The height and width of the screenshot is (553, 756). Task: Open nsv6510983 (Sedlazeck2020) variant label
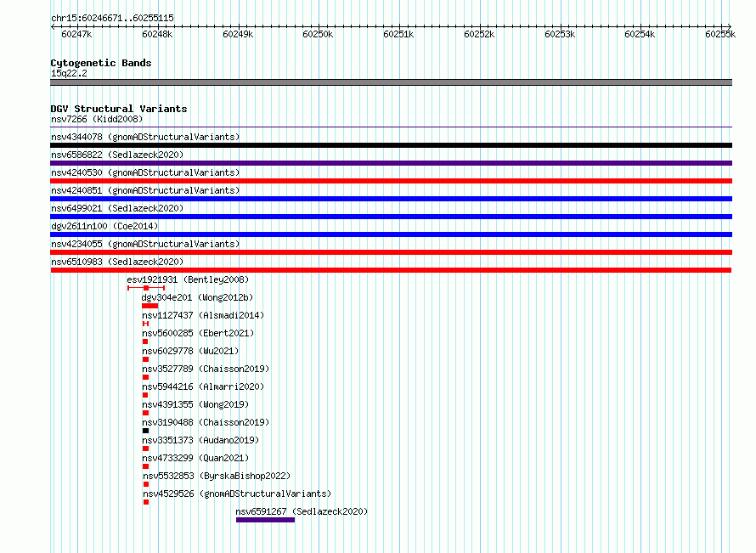pyautogui.click(x=117, y=262)
